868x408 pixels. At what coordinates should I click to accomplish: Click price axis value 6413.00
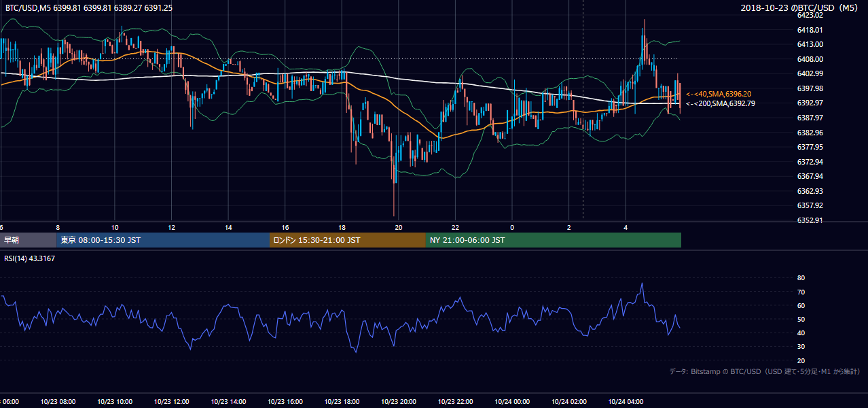tap(810, 44)
